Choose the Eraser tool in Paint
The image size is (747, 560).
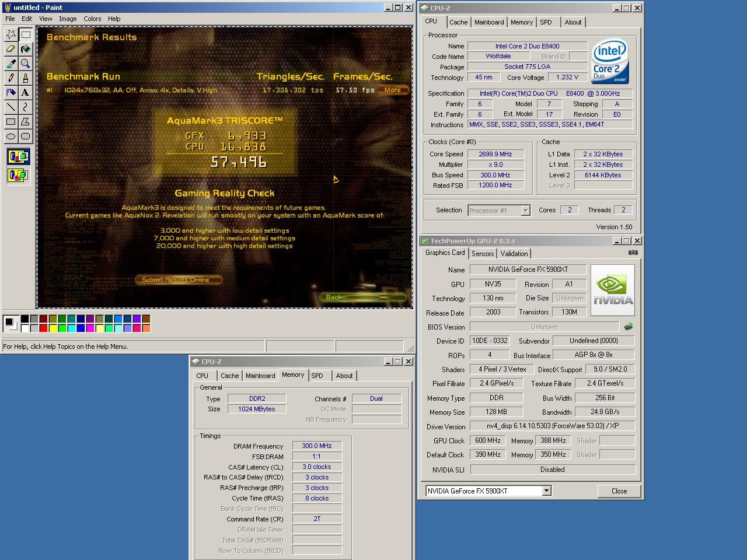tap(11, 49)
